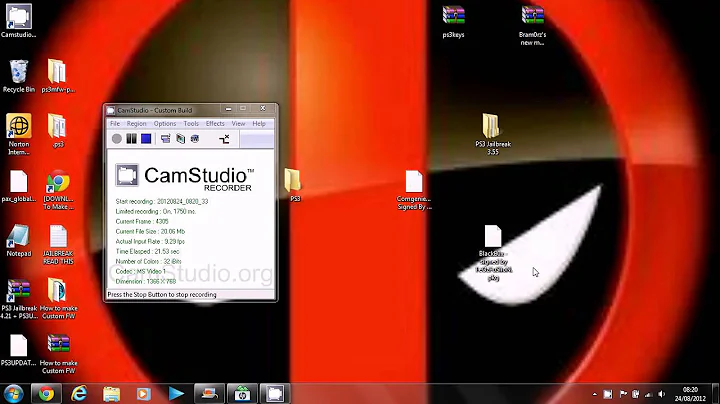
Task: Click the network signal tray icon
Action: pos(648,394)
